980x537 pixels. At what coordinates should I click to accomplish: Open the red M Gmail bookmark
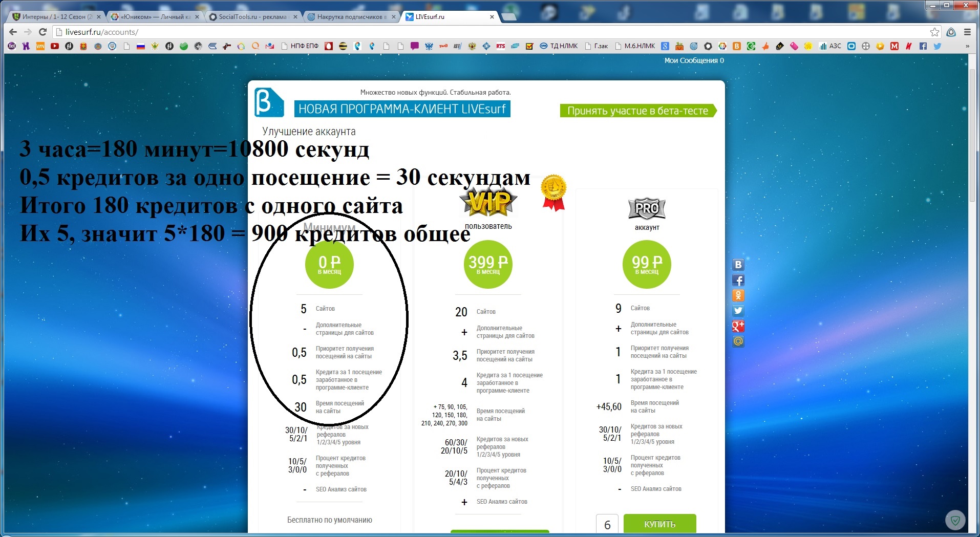pyautogui.click(x=894, y=46)
